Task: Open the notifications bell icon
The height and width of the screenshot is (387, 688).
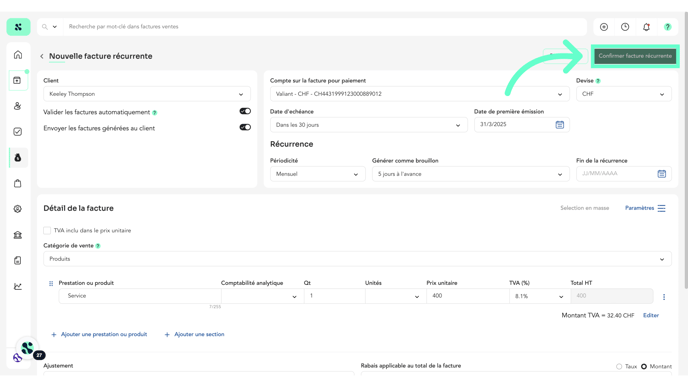Action: tap(646, 27)
